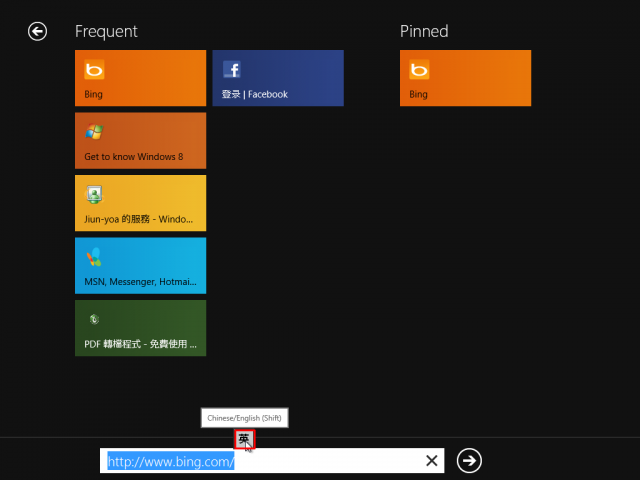Screen dimensions: 640x480
Task: Open the Bing tile under Frequent
Action: point(140,78)
